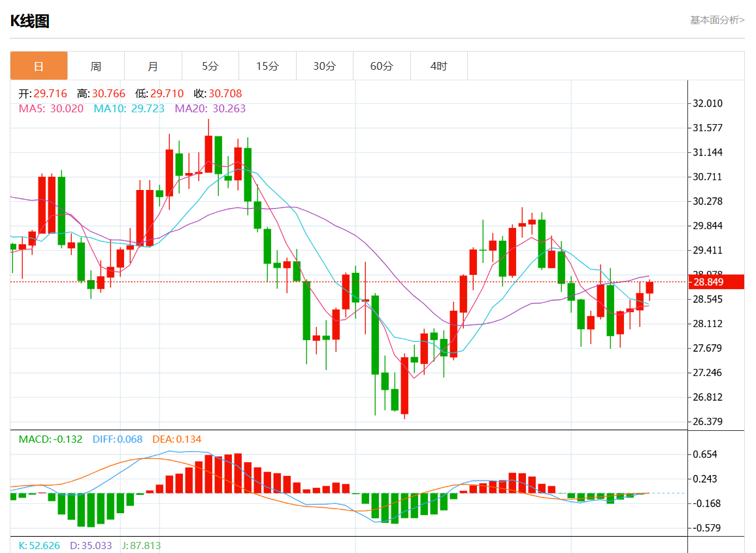Click the K: 52.626 indicator value
This screenshot has width=756, height=553.
(x=39, y=545)
